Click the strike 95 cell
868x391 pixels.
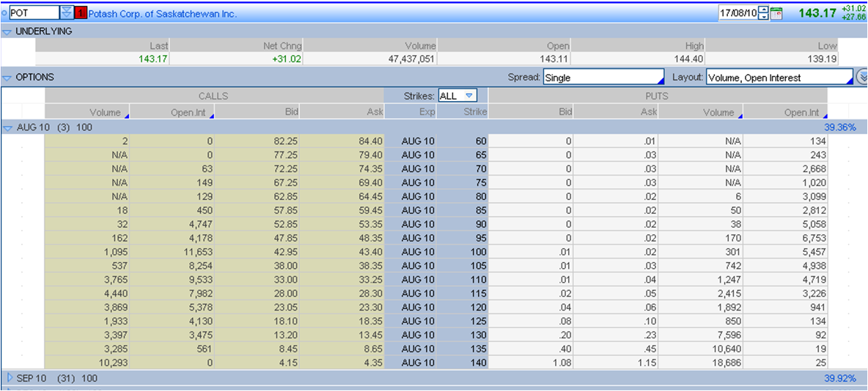[463, 238]
